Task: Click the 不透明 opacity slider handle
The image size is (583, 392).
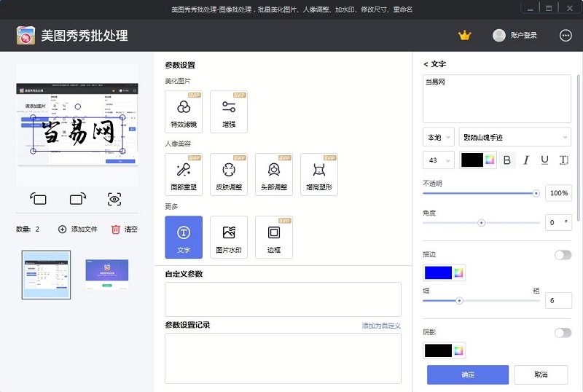Action: 536,193
